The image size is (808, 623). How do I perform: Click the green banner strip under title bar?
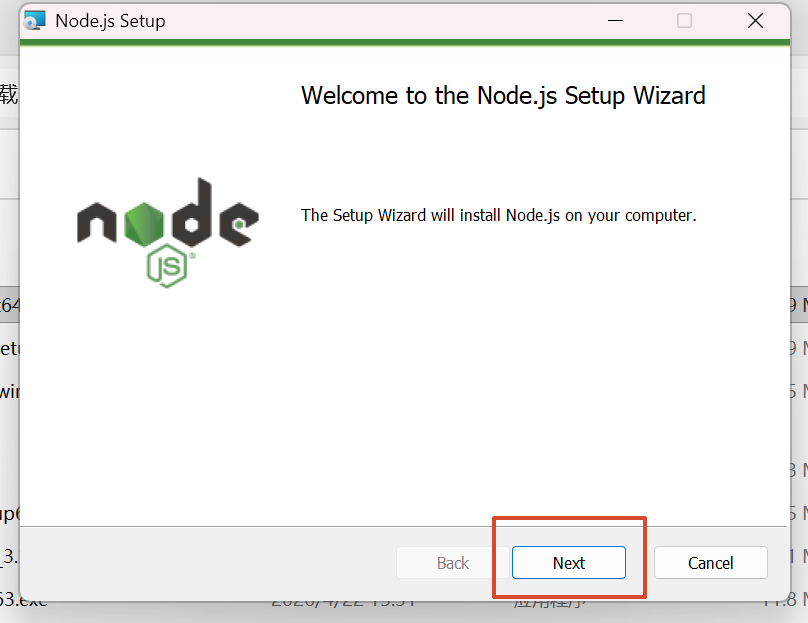[x=405, y=43]
